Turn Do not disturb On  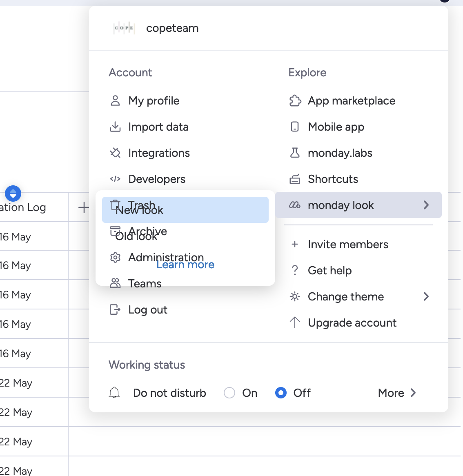click(x=229, y=393)
